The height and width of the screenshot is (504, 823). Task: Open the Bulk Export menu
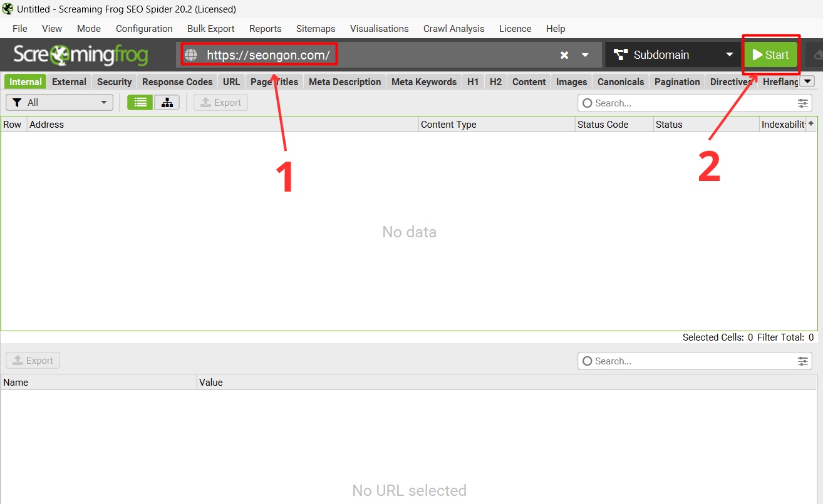[211, 29]
